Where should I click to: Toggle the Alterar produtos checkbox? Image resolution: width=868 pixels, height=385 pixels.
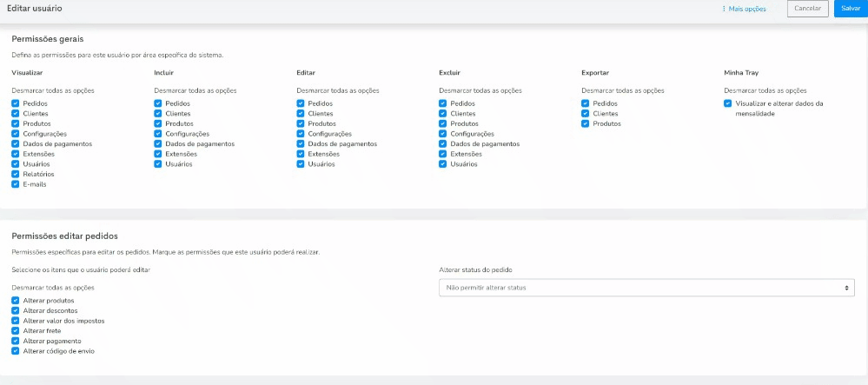[16, 300]
